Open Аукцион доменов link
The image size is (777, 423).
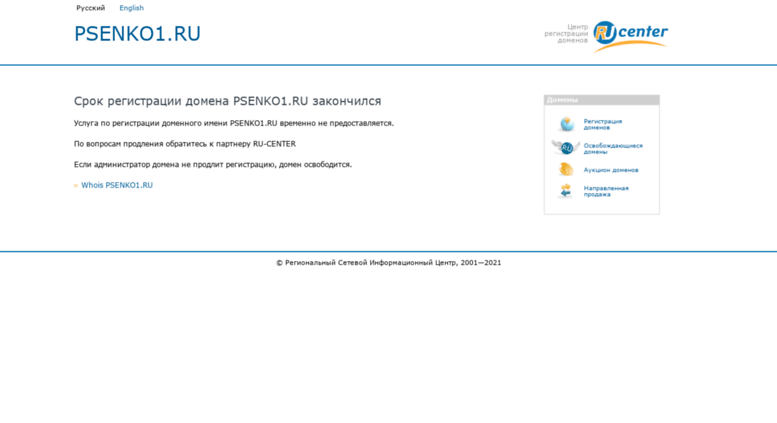[x=611, y=170]
